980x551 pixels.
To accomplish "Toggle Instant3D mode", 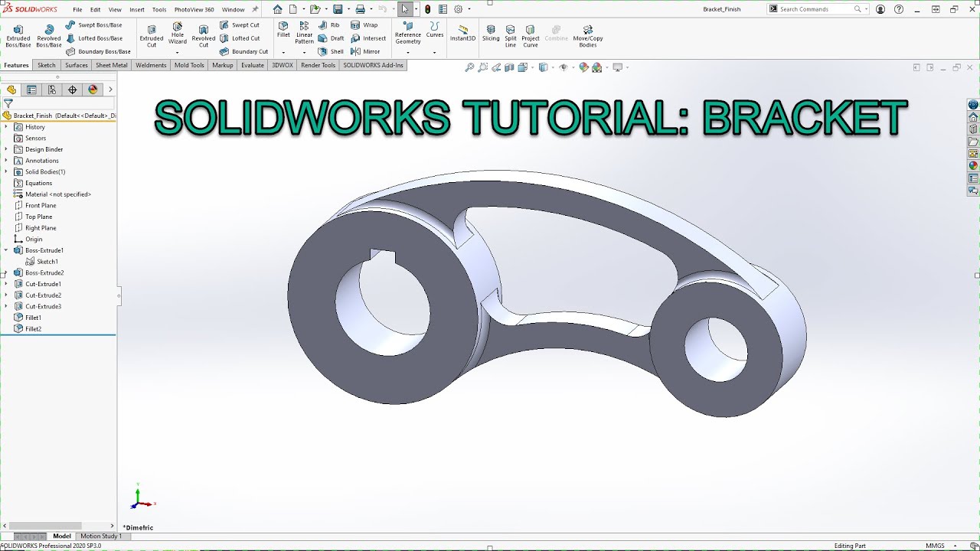I will tap(462, 33).
